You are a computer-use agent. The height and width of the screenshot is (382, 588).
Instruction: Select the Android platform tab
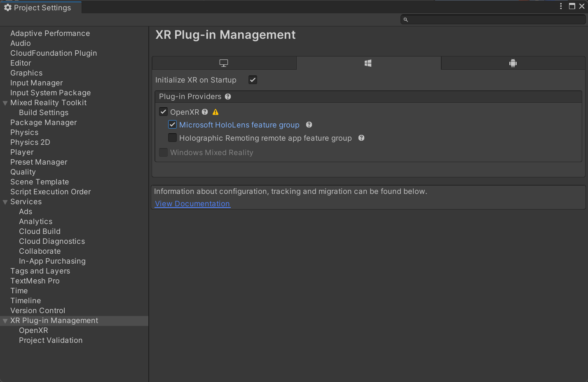tap(513, 63)
